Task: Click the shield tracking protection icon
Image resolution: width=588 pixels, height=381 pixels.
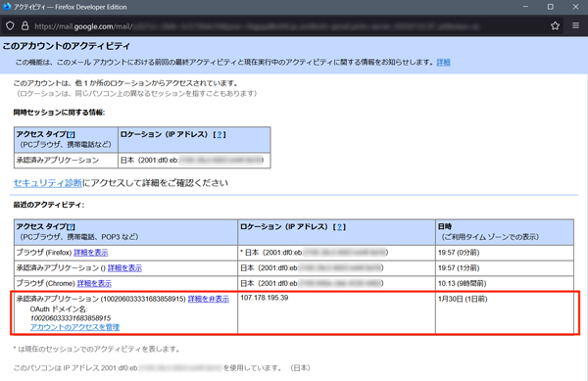Action: (10, 25)
